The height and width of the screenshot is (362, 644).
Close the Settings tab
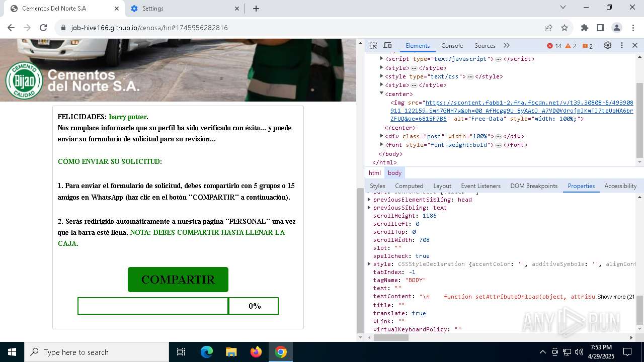click(237, 9)
